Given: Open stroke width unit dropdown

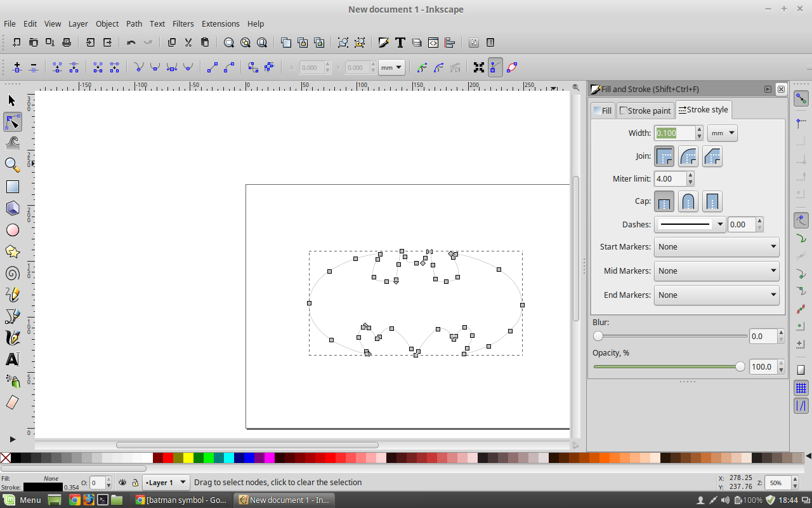Looking at the screenshot, I should (x=723, y=133).
